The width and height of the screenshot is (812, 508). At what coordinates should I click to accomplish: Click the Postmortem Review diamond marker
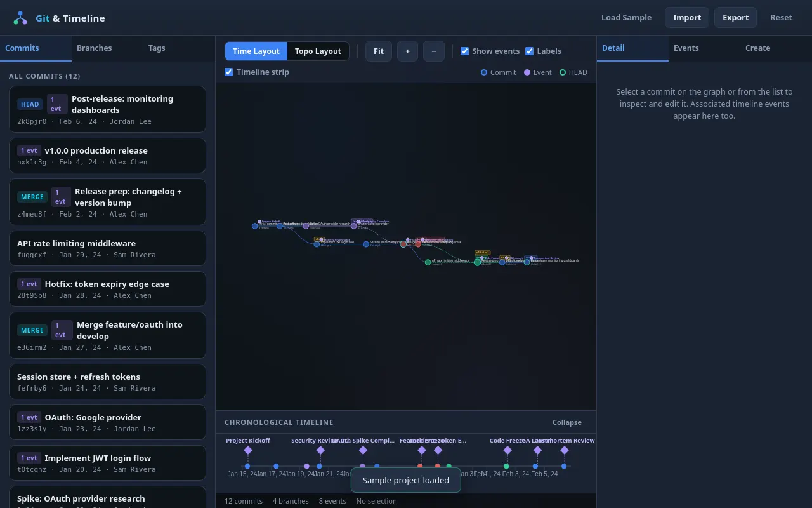coord(565,450)
